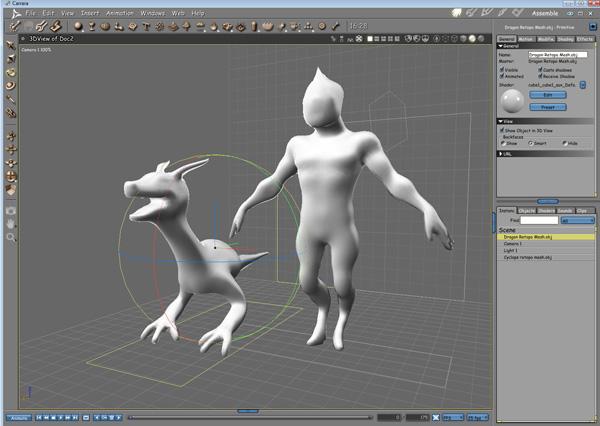Click the timeline scrubber track
The image size is (600, 426).
click(250, 418)
